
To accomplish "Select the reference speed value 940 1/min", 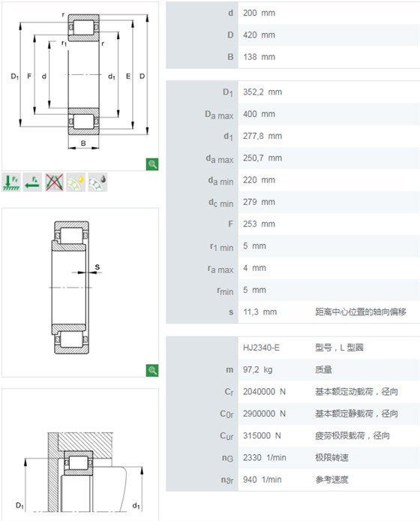I will 262,480.
